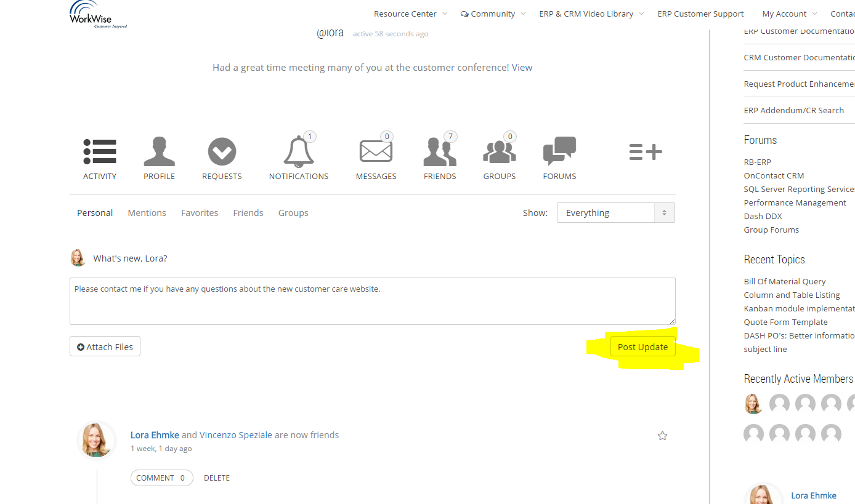Open the Forums speech bubbles icon
Image resolution: width=855 pixels, height=504 pixels.
(559, 151)
